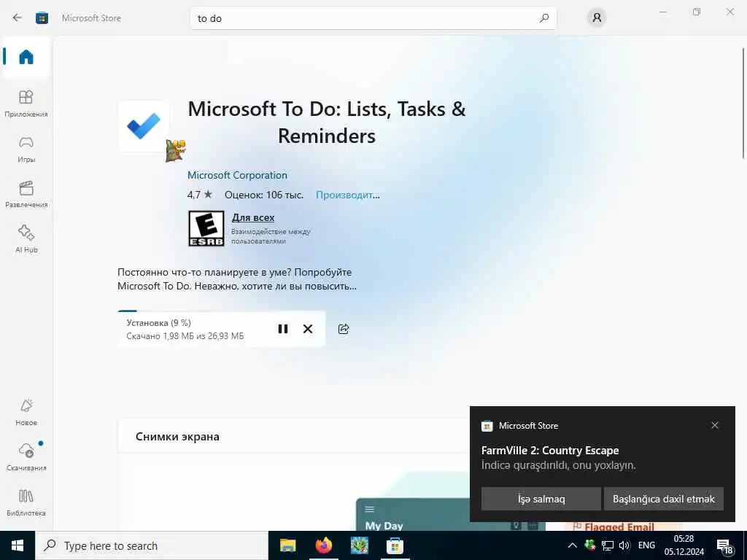Click Microsoft Store taskbar icon
Screen dimensions: 747x560
click(x=395, y=545)
